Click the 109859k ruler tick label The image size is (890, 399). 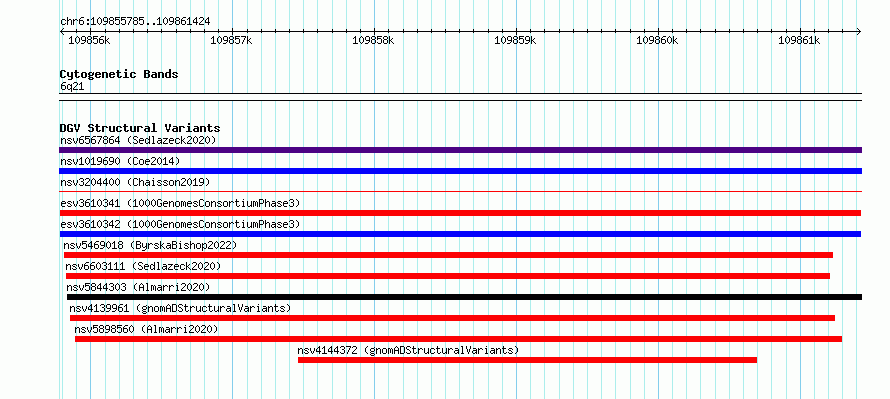[516, 40]
